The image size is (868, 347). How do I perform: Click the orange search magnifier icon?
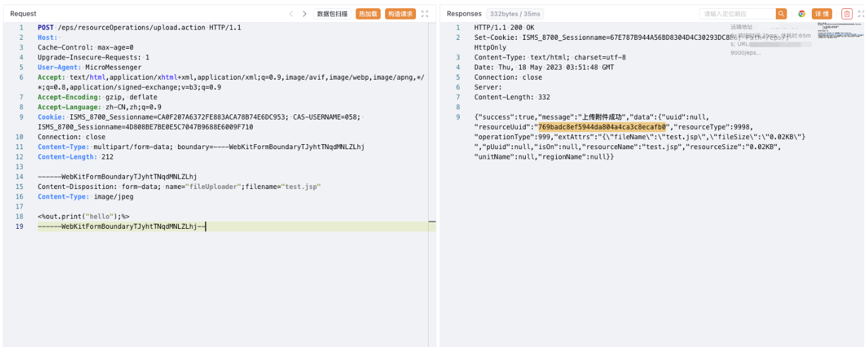pos(782,14)
